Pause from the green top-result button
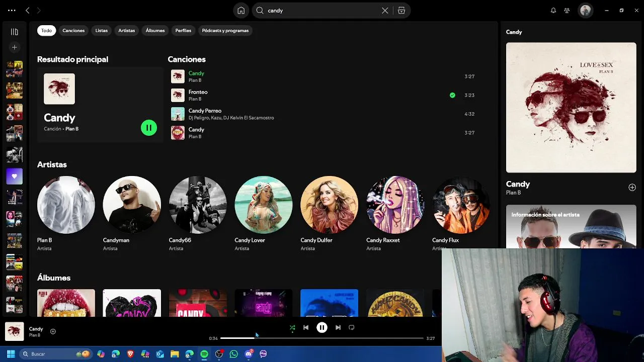 point(149,128)
